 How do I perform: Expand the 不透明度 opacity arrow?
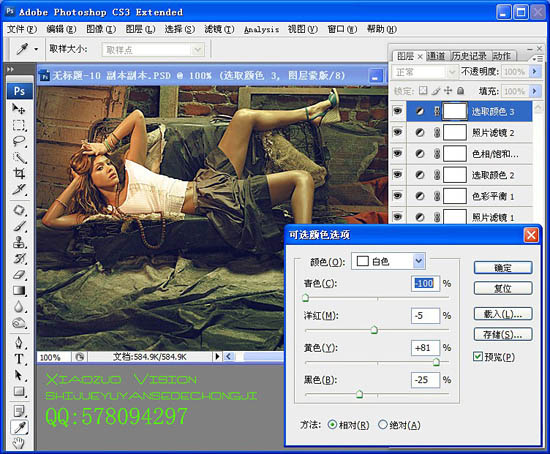click(x=534, y=72)
